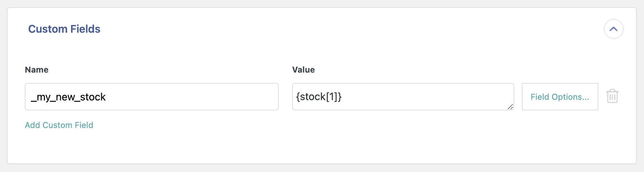Viewport: 644px width, 172px height.
Task: Add another custom field row
Action: pos(59,125)
